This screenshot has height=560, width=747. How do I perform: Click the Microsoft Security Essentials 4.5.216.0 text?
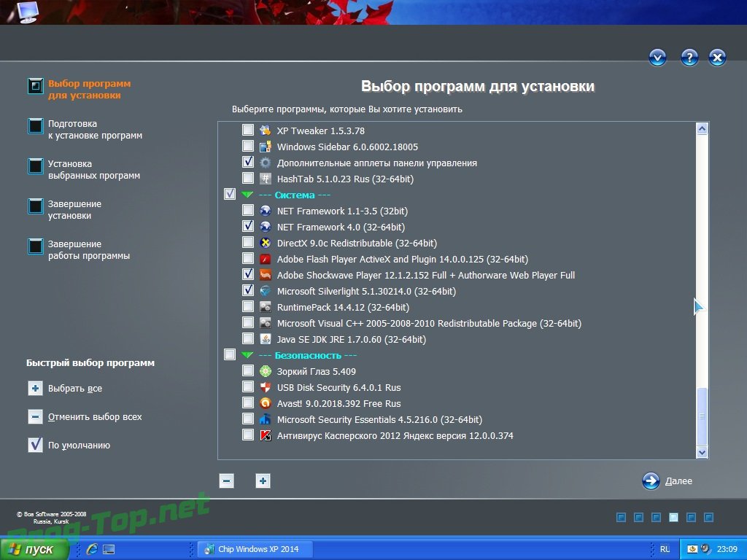379,419
